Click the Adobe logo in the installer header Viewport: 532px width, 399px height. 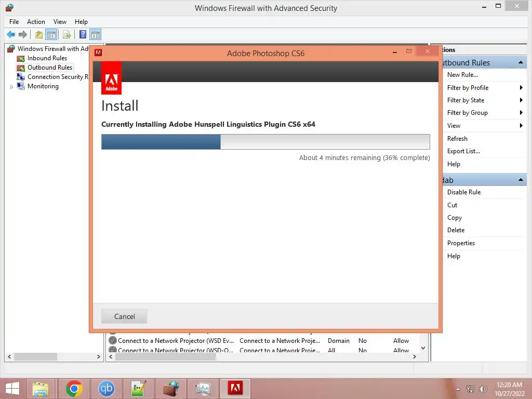click(111, 78)
